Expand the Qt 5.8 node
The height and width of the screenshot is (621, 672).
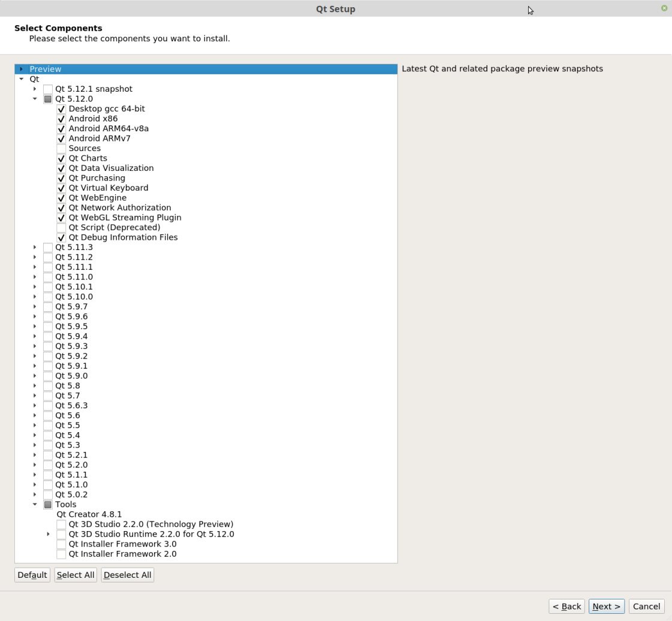coord(35,385)
